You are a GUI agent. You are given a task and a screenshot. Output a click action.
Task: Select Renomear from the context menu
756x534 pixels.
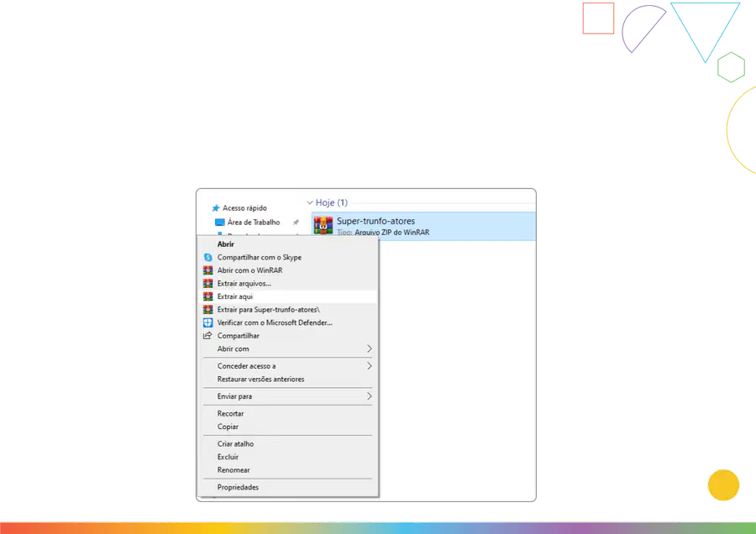click(288, 470)
